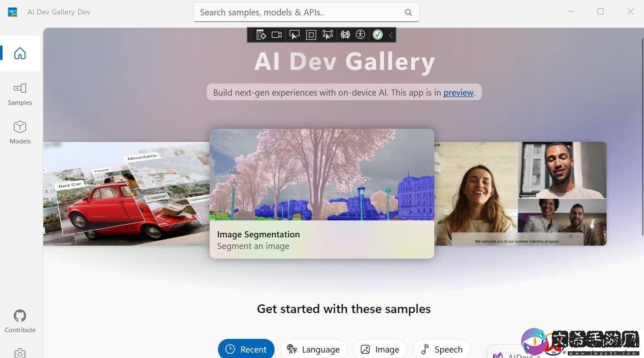Activate the Select Element cursor tool

pos(294,35)
